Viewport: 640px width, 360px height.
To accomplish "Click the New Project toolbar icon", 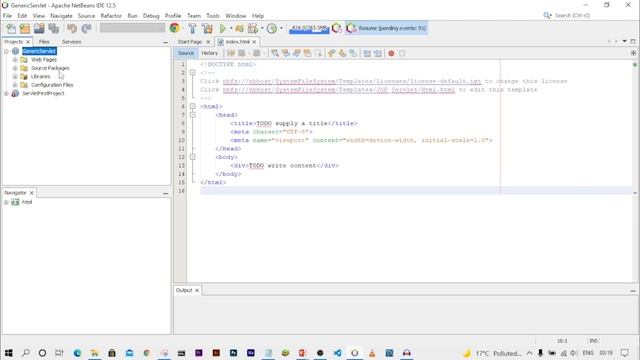I will tap(25, 28).
